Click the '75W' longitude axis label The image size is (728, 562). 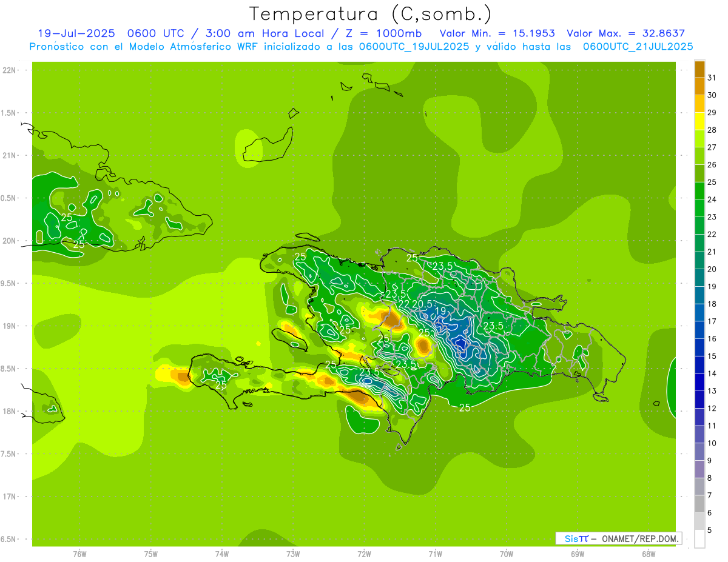tap(150, 554)
